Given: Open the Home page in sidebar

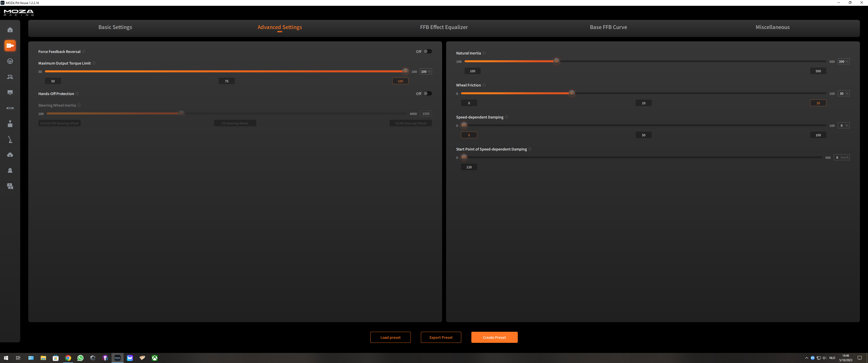Looking at the screenshot, I should point(10,30).
